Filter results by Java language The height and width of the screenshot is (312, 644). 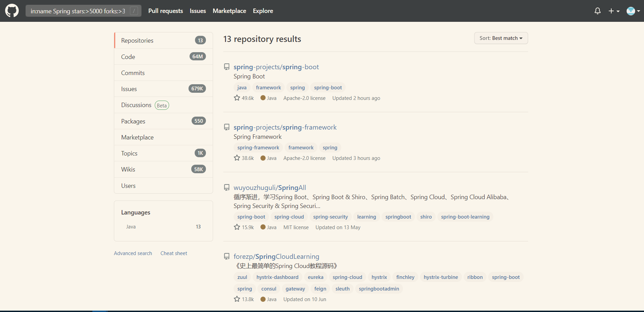coord(163,227)
